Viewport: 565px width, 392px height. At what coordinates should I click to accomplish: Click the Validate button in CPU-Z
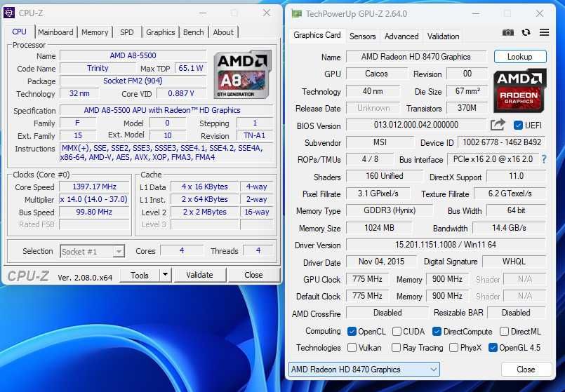pyautogui.click(x=199, y=275)
